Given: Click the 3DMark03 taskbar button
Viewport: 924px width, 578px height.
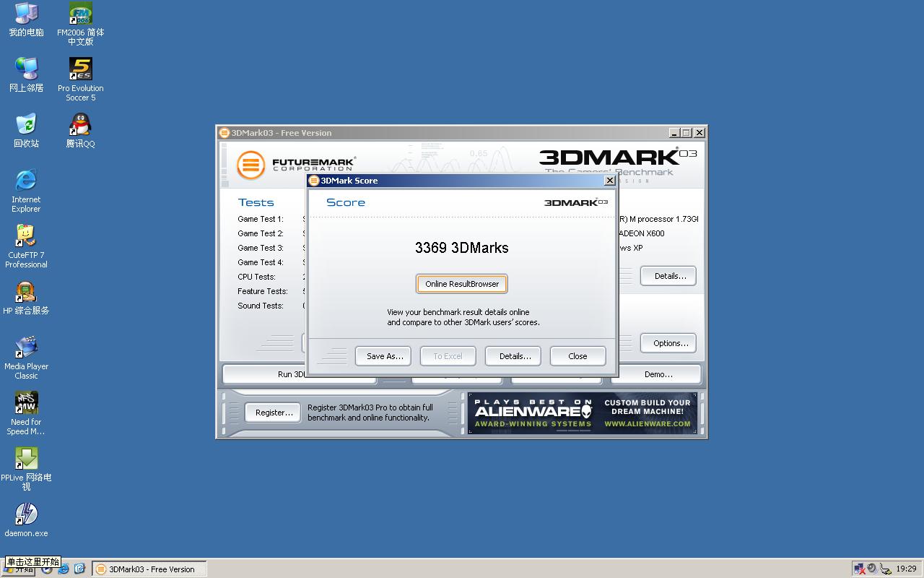Looking at the screenshot, I should pyautogui.click(x=150, y=569).
